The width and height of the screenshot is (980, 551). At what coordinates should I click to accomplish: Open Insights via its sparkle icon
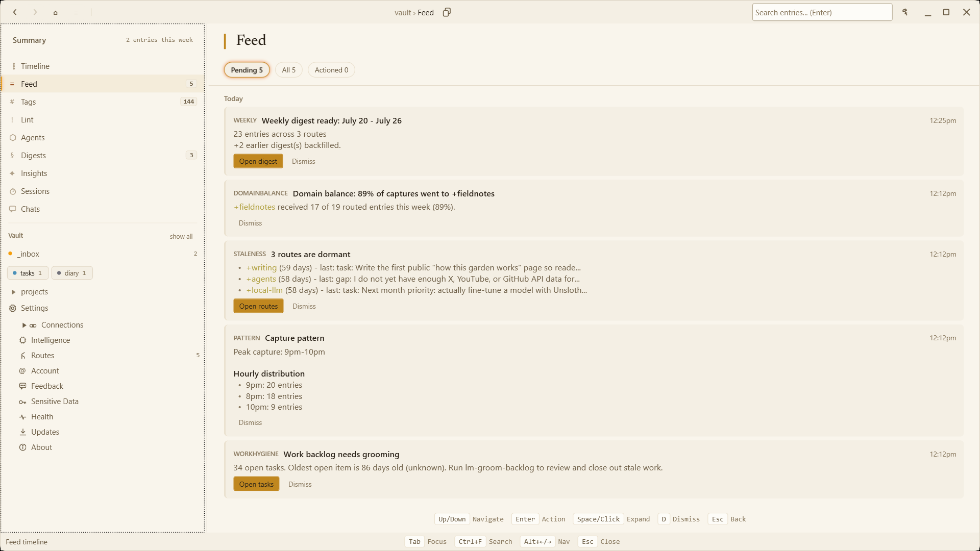click(12, 173)
